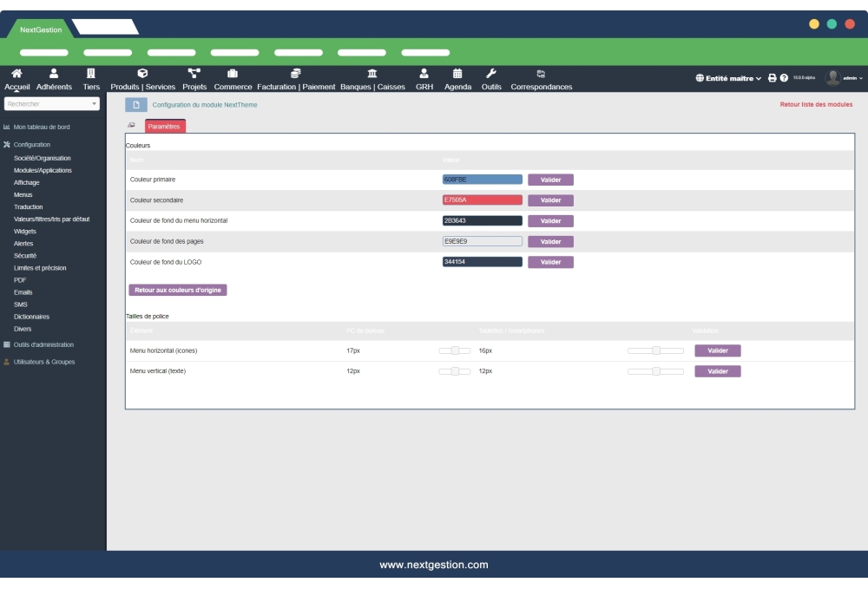Go to Banques | Caisses icon
The width and height of the screenshot is (868, 589).
372,75
